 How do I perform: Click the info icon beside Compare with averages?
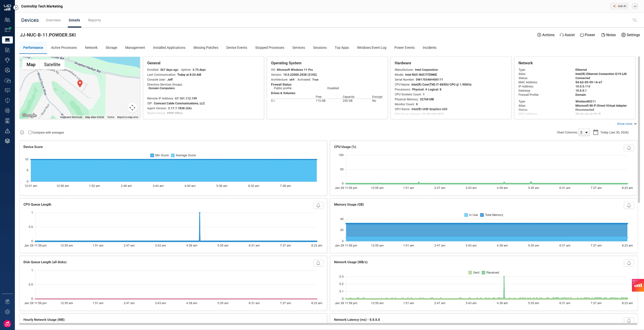tap(22, 132)
